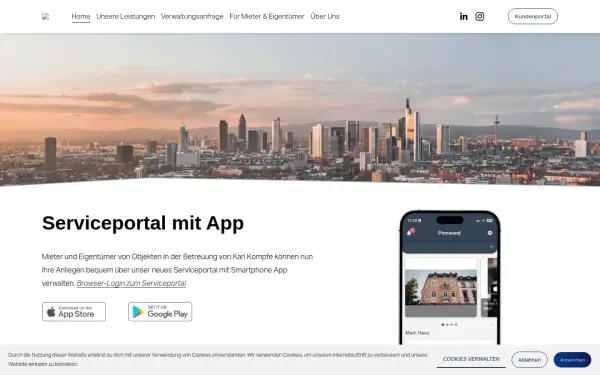
Task: Open the Kundenportal button
Action: (533, 16)
